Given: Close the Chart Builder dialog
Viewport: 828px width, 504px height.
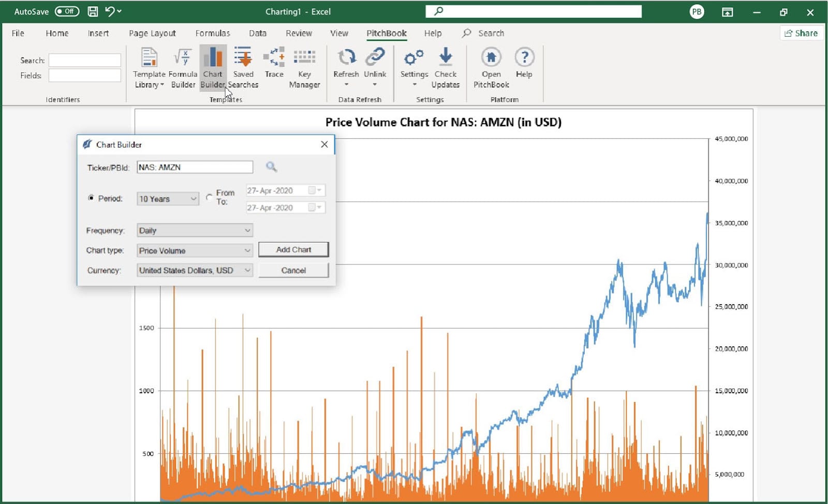Looking at the screenshot, I should click(324, 144).
